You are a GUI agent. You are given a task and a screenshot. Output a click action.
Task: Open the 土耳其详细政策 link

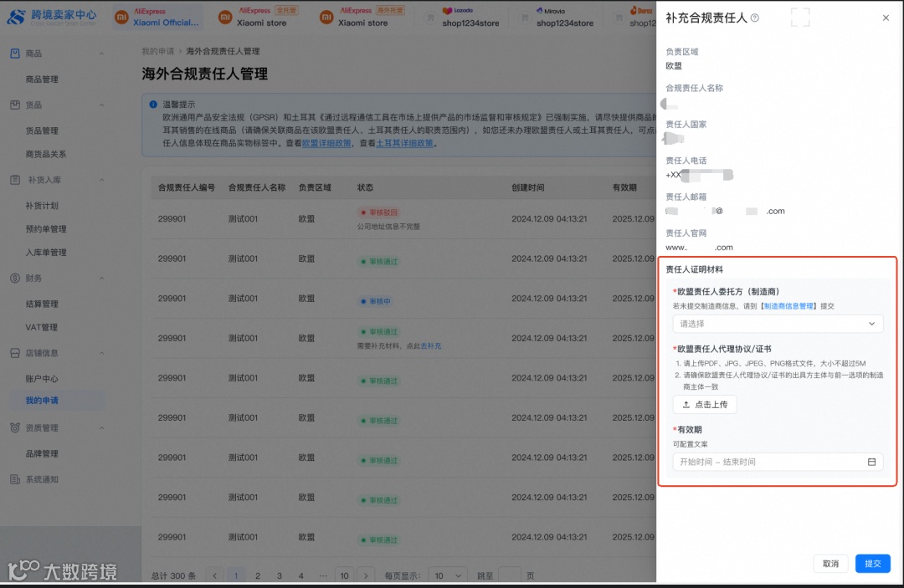404,143
